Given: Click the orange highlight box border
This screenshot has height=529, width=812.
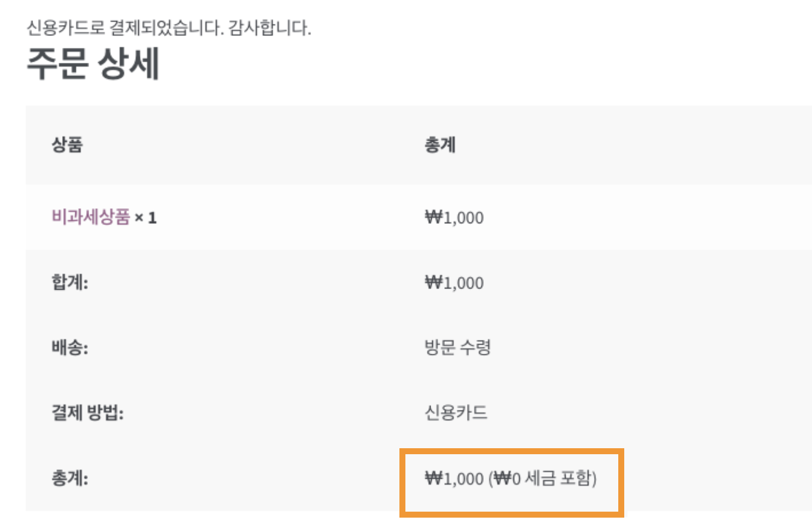Looking at the screenshot, I should pyautogui.click(x=512, y=450).
